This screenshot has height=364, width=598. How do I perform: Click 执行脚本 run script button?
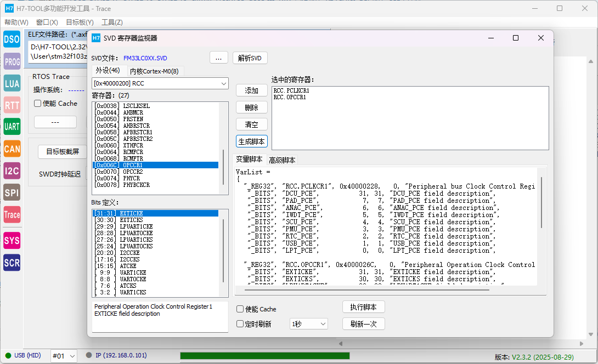[363, 307]
